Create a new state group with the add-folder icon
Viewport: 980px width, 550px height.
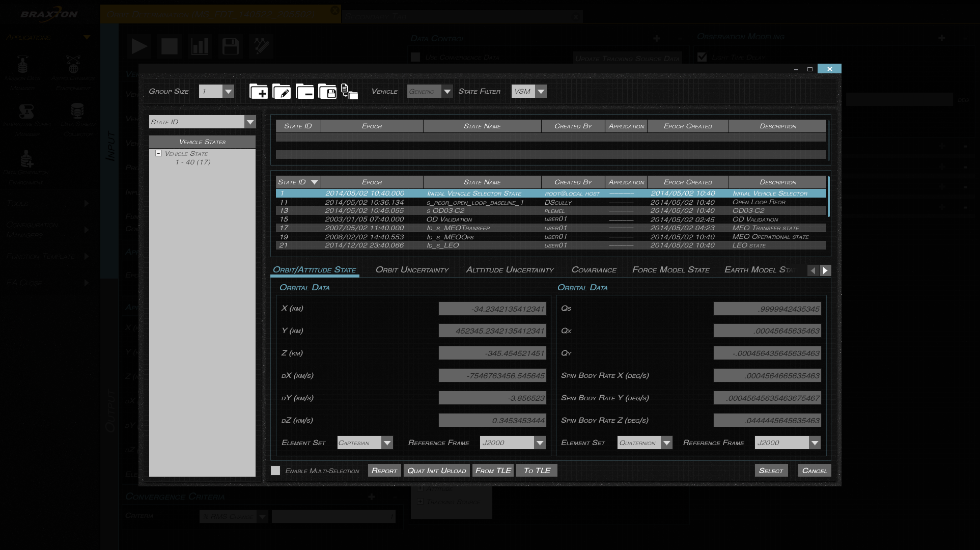(x=259, y=92)
